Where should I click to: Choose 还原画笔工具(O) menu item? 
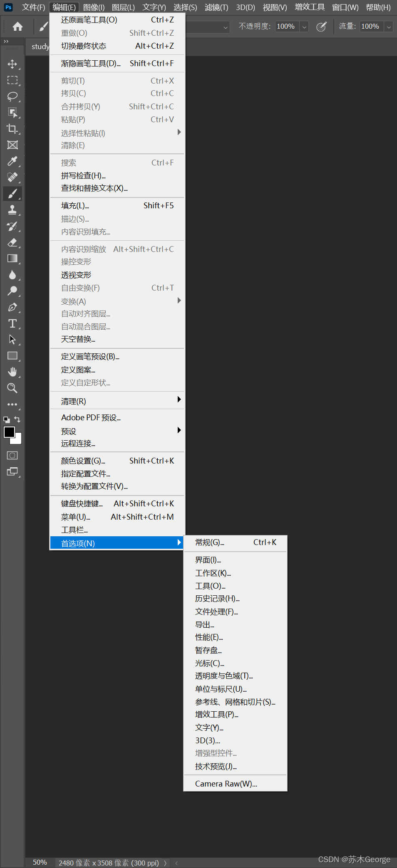click(117, 20)
